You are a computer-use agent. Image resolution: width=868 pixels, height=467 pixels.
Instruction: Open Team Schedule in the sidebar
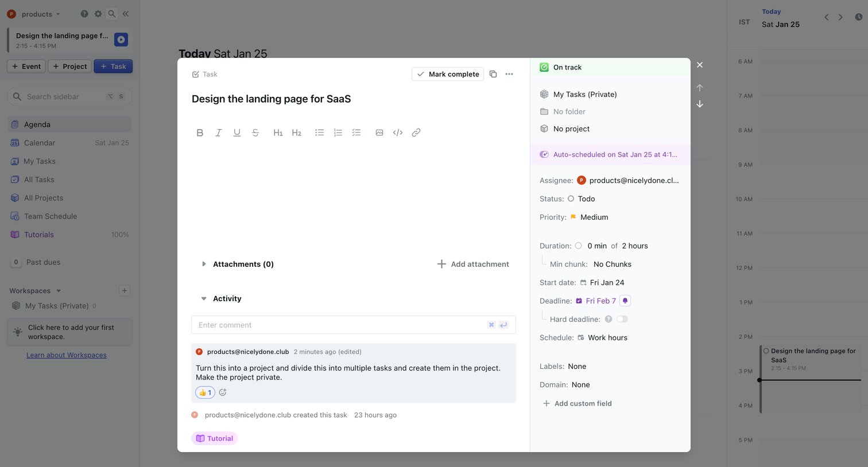click(69, 216)
